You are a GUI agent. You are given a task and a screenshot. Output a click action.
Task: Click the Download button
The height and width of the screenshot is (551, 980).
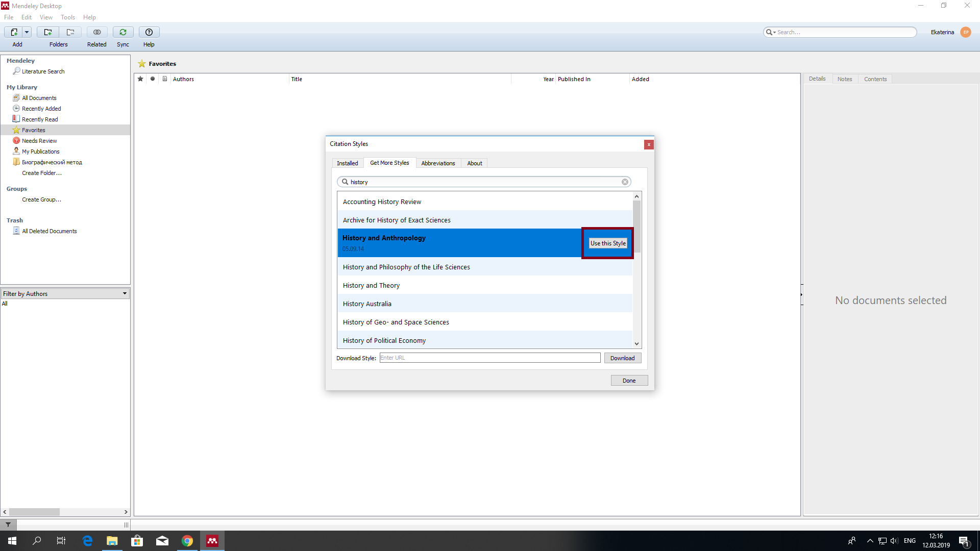click(x=622, y=358)
